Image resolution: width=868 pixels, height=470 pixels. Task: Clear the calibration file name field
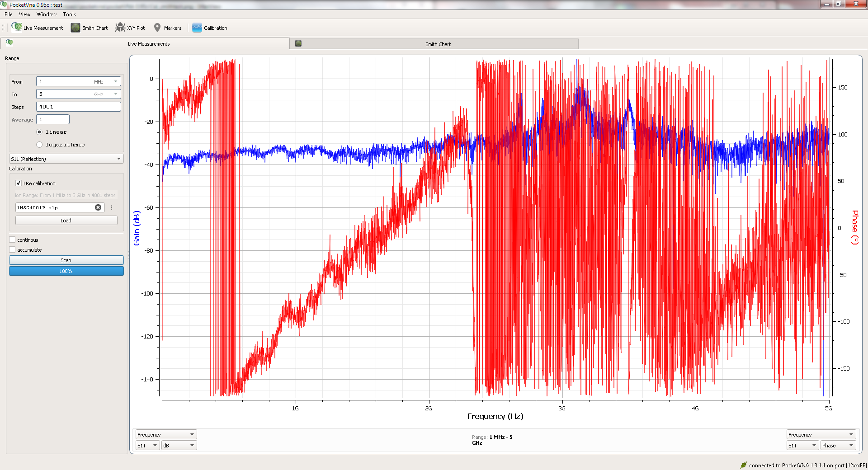coord(98,207)
